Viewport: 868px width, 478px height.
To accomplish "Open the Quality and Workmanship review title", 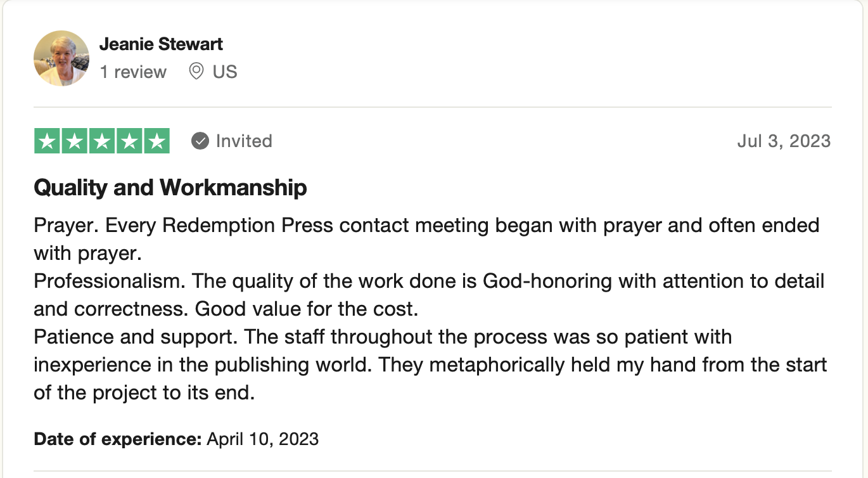I will tap(170, 188).
